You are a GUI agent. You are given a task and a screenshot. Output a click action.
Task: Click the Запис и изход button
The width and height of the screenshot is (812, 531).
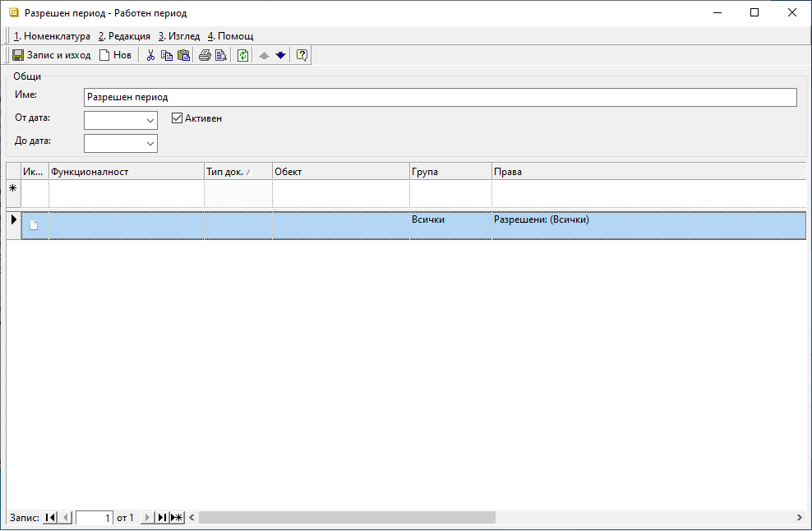click(52, 55)
